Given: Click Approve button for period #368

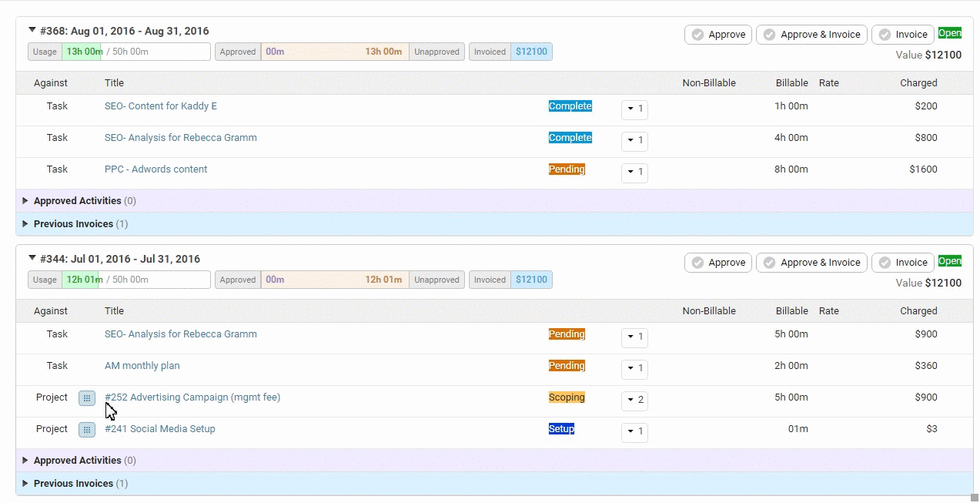Looking at the screenshot, I should tap(717, 35).
